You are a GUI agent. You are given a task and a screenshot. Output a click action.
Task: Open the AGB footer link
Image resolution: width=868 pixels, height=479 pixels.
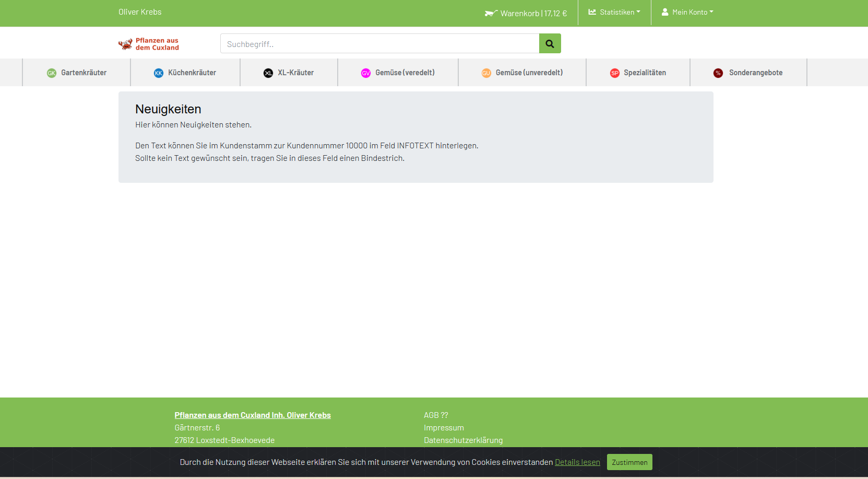(436, 415)
